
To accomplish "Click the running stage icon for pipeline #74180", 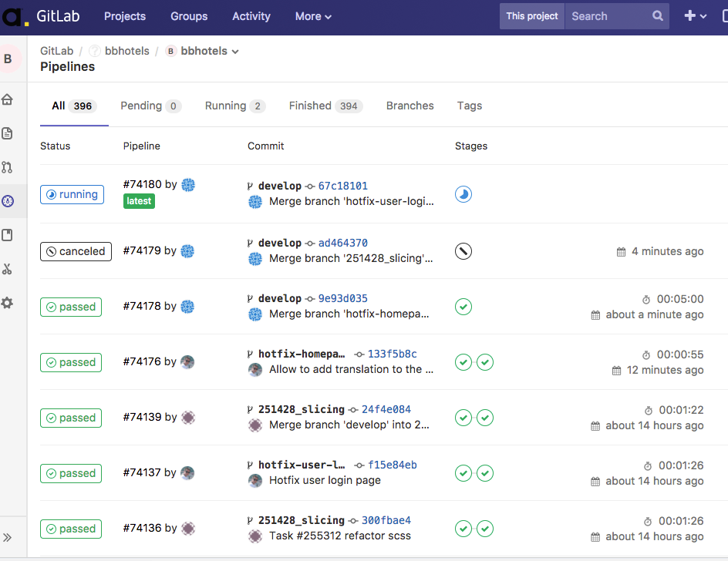I will tap(463, 194).
